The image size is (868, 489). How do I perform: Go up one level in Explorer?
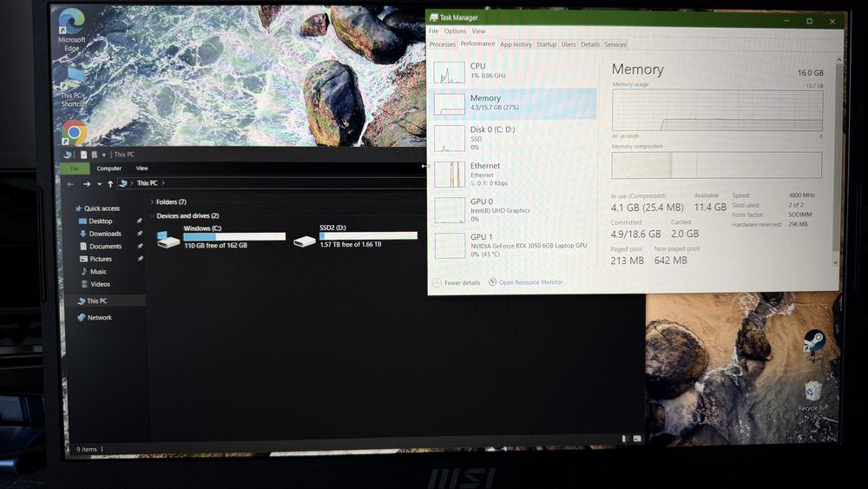coord(110,184)
